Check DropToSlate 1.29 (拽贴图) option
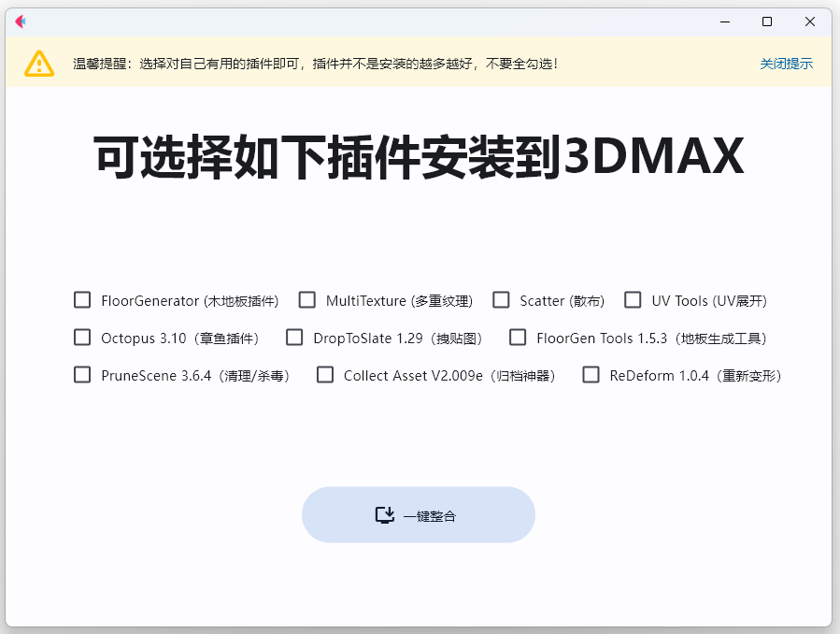 (x=295, y=338)
